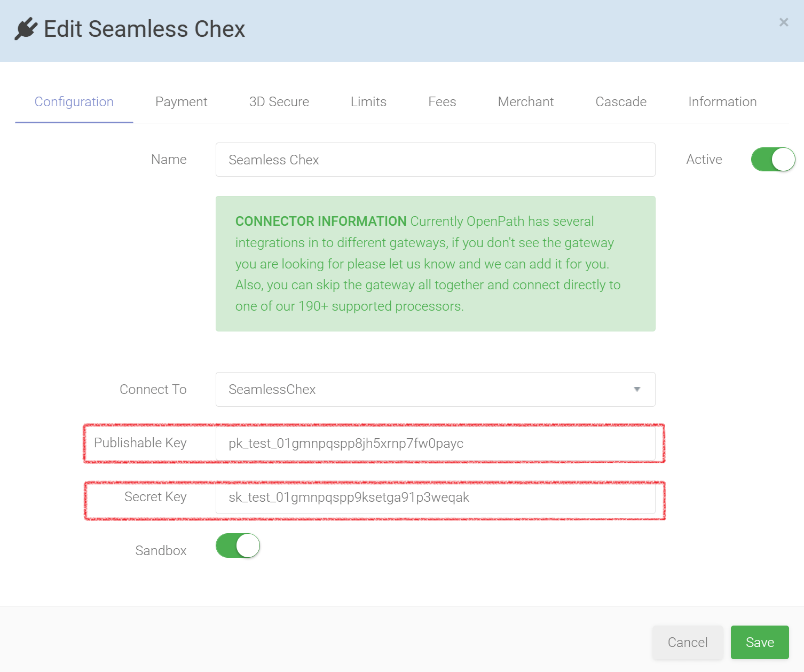Click into the Secret Key field

coord(436,497)
